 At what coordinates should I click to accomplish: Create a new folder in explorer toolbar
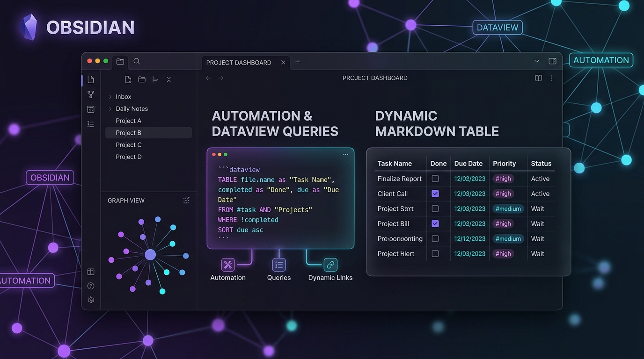click(142, 79)
